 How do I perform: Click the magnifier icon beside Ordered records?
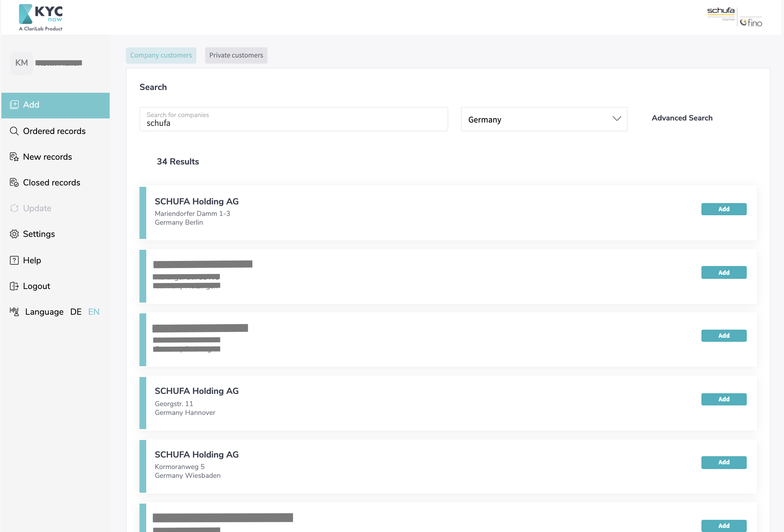coord(14,131)
